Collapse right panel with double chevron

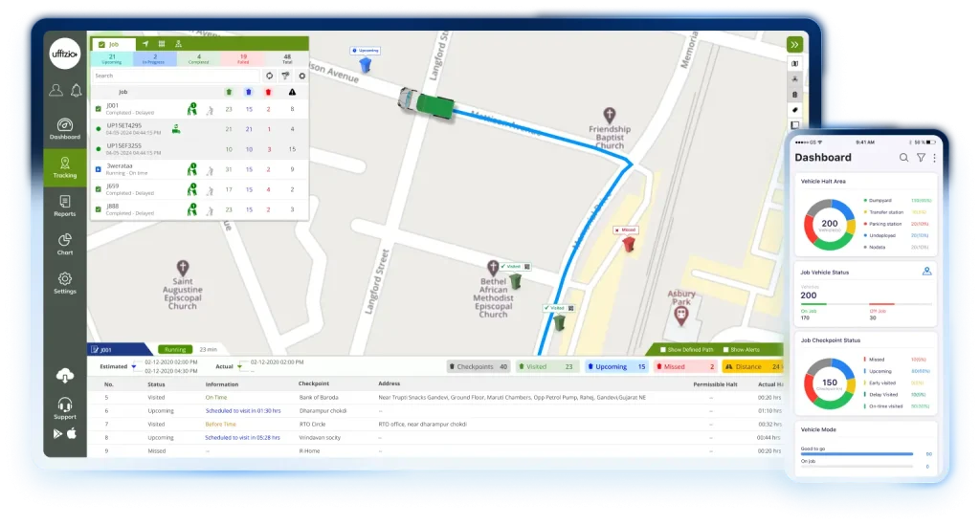(793, 45)
